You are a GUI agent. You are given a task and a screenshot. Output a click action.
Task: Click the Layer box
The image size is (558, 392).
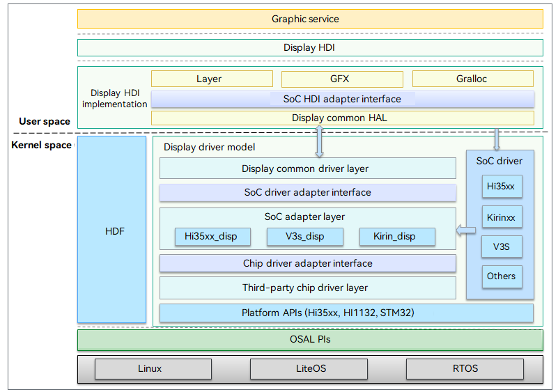[208, 79]
